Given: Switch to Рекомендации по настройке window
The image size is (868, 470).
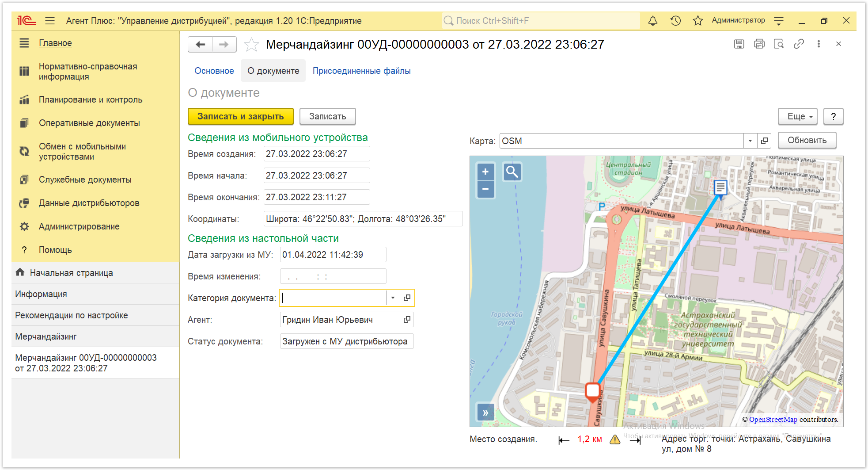Looking at the screenshot, I should [x=95, y=315].
